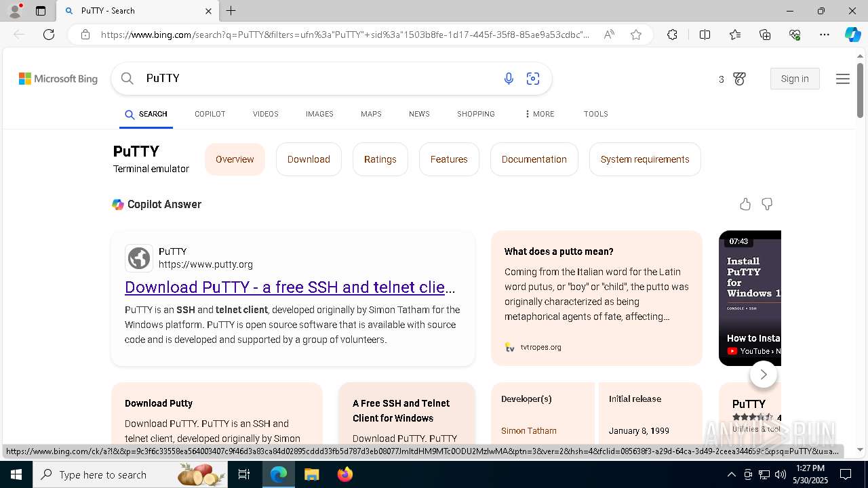This screenshot has width=868, height=488.
Task: Click taskbar Type here to search box
Action: click(x=130, y=474)
